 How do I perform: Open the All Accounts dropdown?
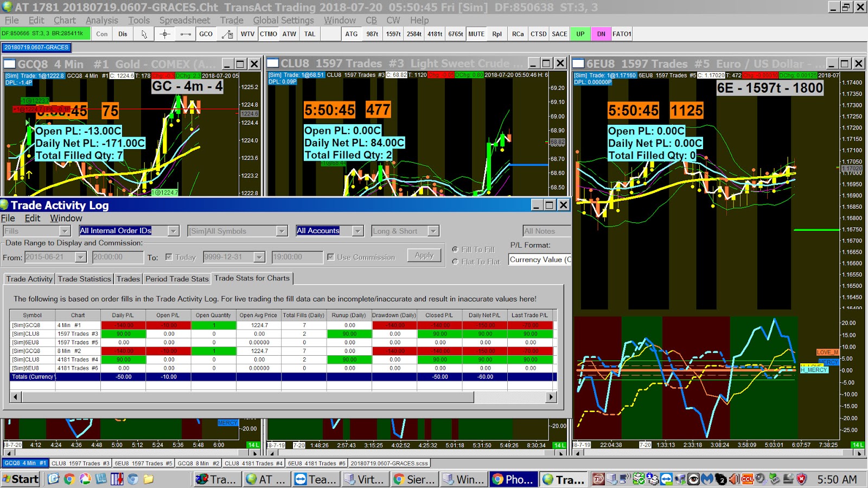pyautogui.click(x=359, y=230)
